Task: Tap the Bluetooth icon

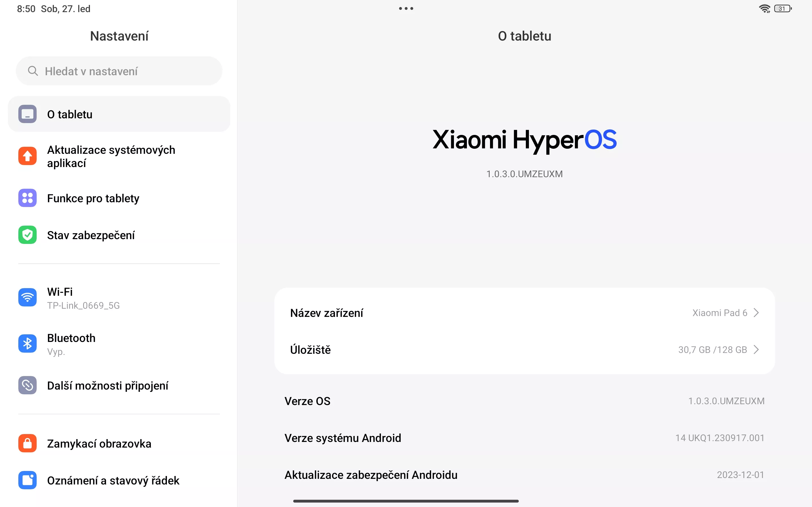Action: (x=28, y=344)
